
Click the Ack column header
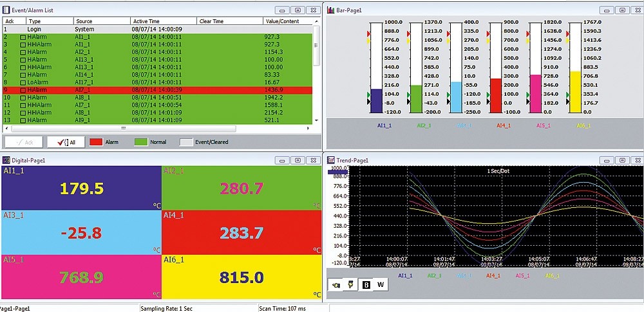(x=14, y=21)
